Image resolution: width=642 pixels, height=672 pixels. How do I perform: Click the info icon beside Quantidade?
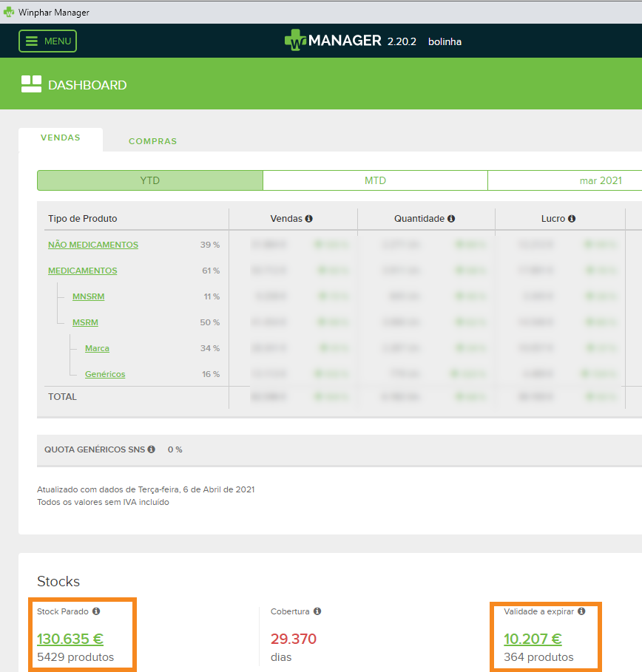pyautogui.click(x=451, y=219)
